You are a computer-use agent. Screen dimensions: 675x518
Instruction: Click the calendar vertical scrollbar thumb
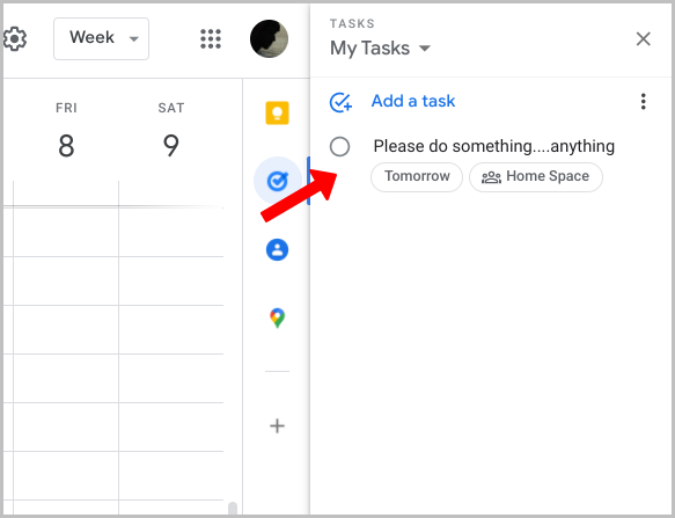pyautogui.click(x=232, y=508)
